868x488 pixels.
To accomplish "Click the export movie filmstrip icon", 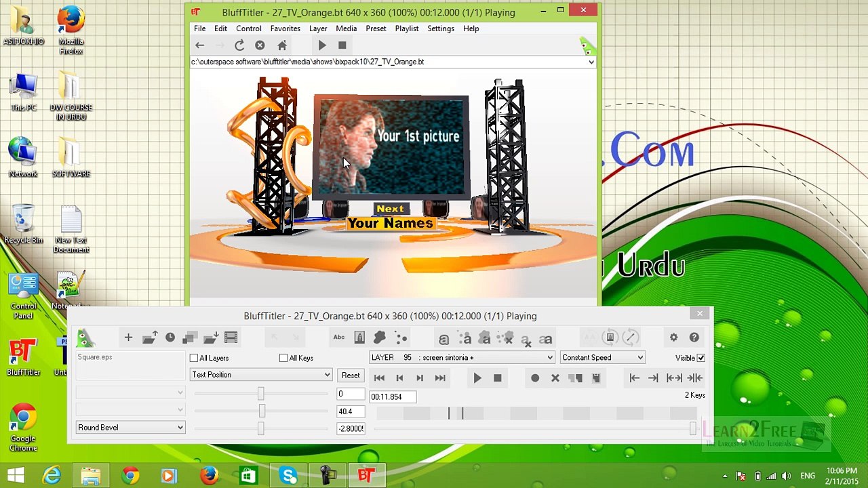I will pyautogui.click(x=231, y=337).
